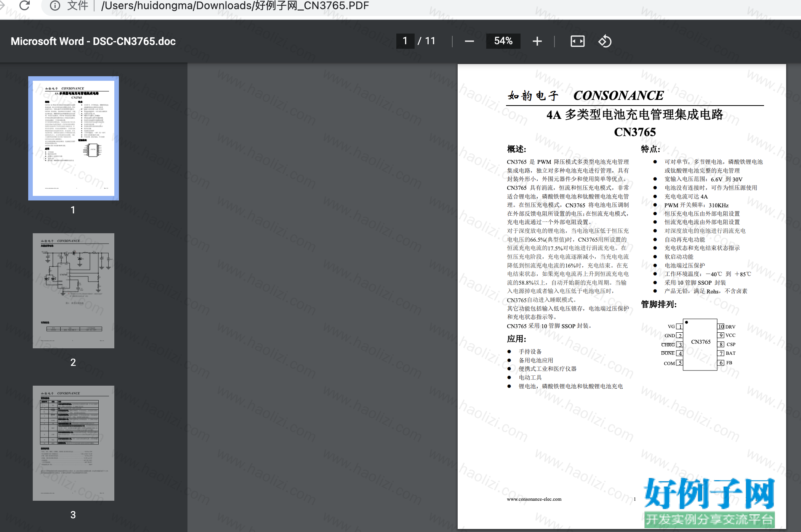Screen dimensions: 801x532
Task: Click the 电池端过压保护 feature bullet
Action: (685, 266)
